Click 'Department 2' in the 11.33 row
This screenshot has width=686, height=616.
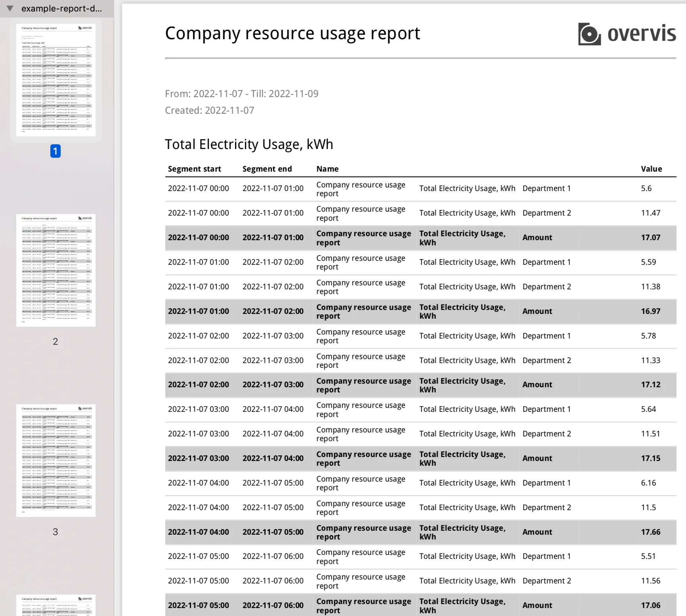click(546, 360)
